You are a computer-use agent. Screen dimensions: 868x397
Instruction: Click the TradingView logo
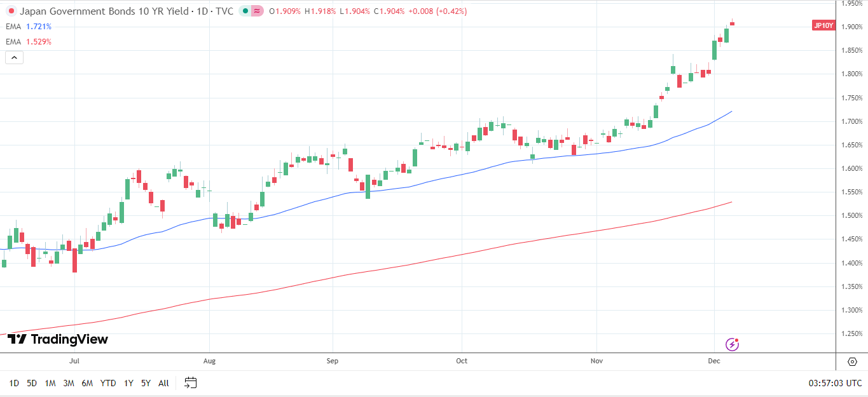click(58, 340)
